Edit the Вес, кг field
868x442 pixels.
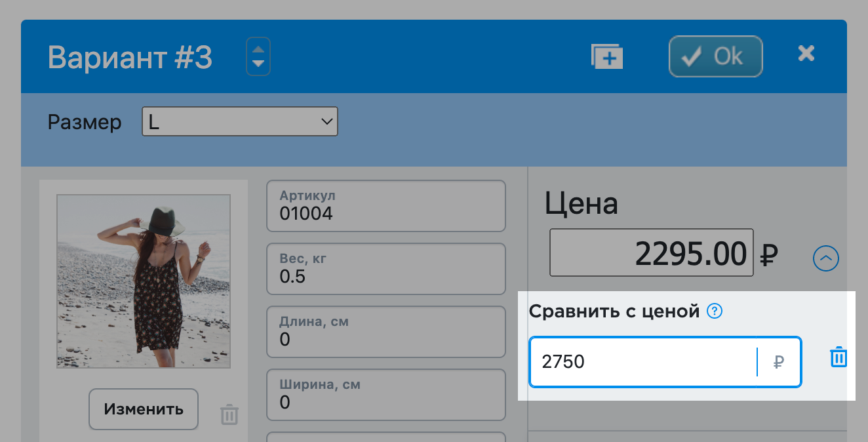[386, 269]
